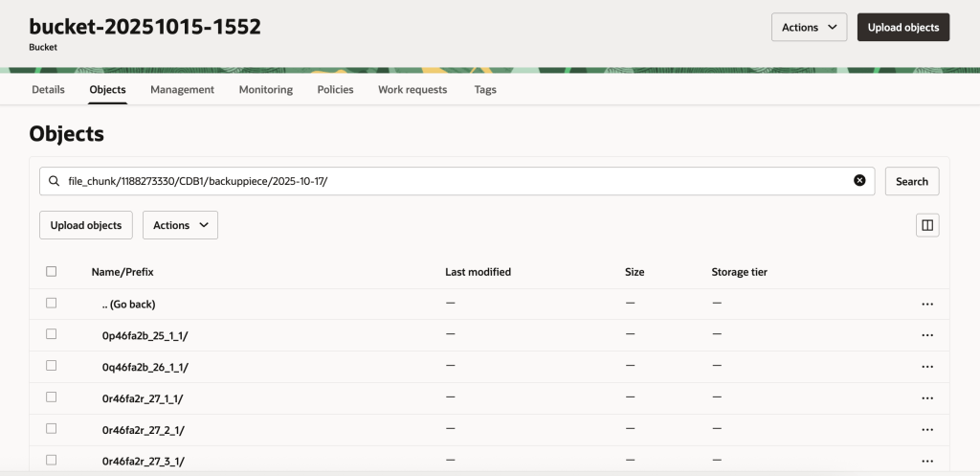Open the three-dot menu for the 0r46fa2r_27_3_1/ row
The image size is (980, 476).
[x=926, y=461]
